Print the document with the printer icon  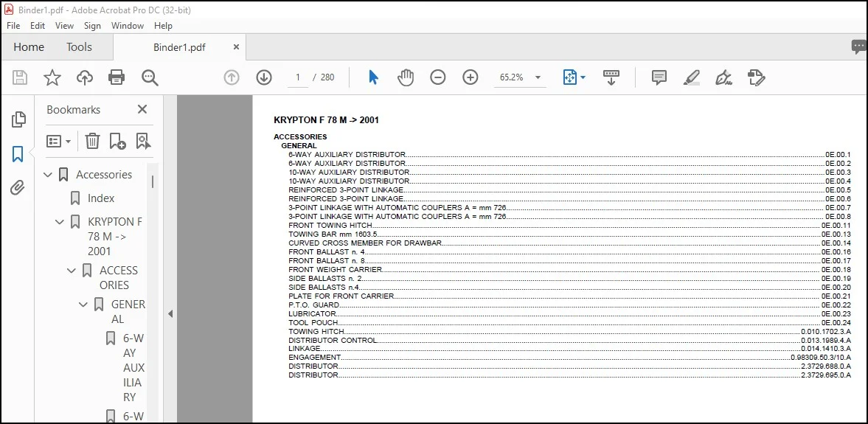(x=117, y=77)
